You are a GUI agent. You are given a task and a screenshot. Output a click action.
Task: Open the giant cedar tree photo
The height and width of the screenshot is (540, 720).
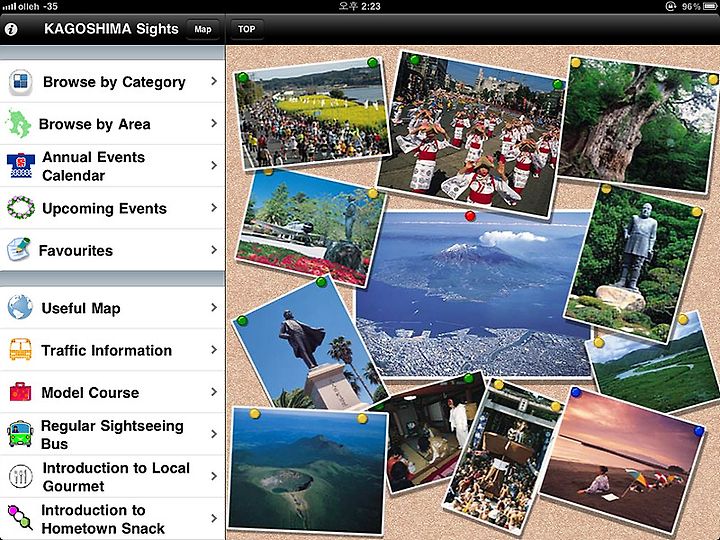pyautogui.click(x=638, y=124)
